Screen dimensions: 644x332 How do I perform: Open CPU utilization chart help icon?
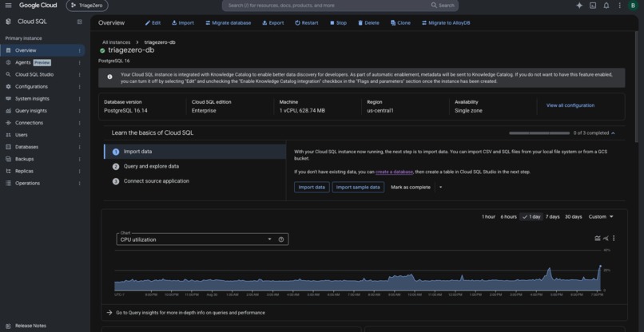[x=281, y=239]
